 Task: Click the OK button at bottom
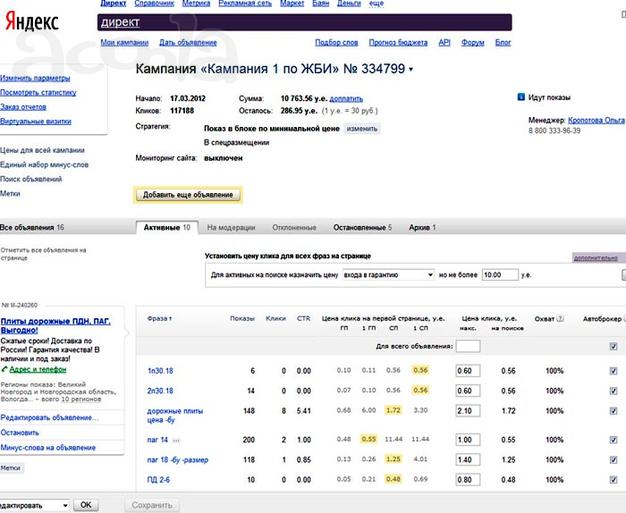tap(86, 505)
